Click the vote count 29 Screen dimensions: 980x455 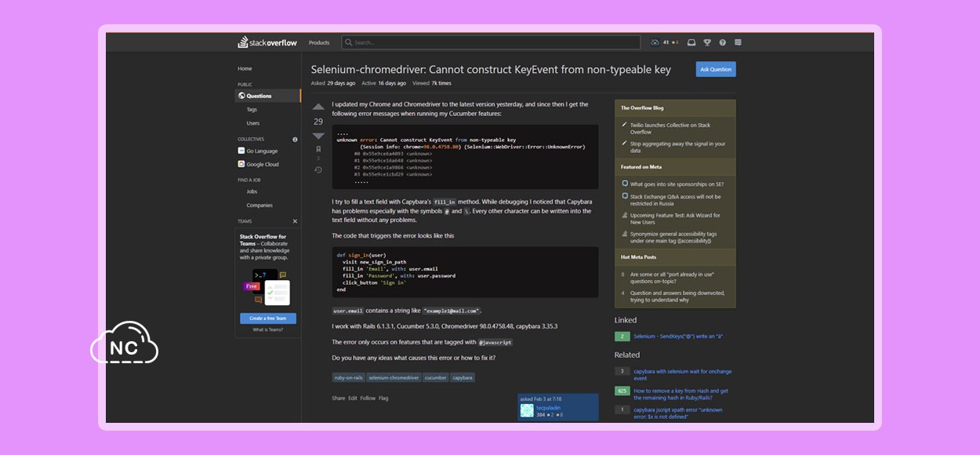pos(318,122)
